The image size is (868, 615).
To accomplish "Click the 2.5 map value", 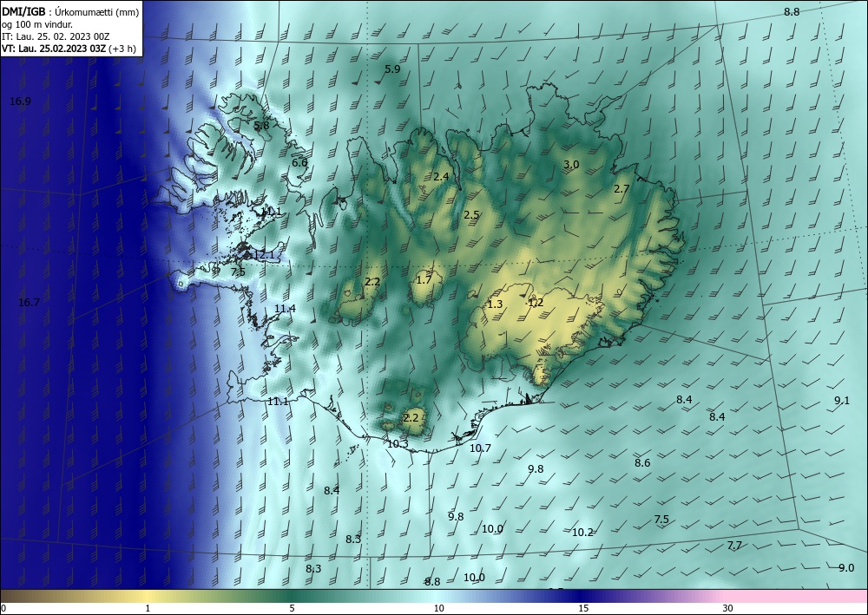I will (x=471, y=214).
